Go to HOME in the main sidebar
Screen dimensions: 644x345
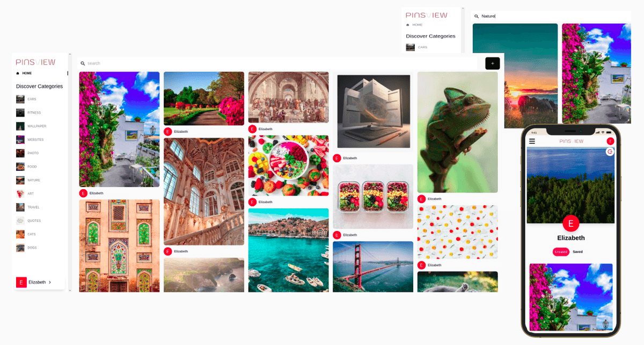click(27, 73)
